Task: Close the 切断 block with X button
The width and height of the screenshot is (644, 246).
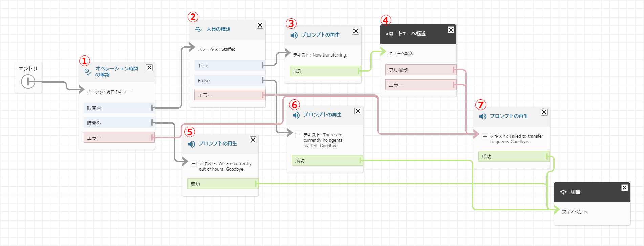Action: pyautogui.click(x=625, y=188)
